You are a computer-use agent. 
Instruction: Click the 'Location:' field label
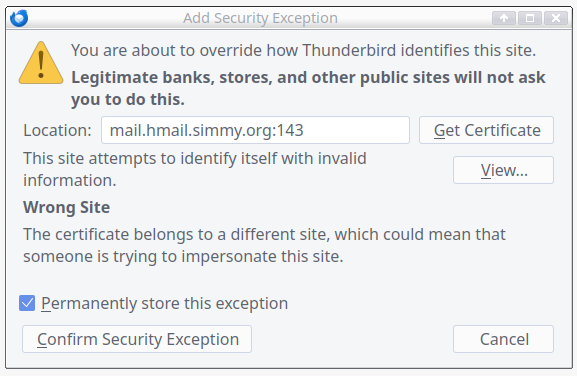click(57, 130)
